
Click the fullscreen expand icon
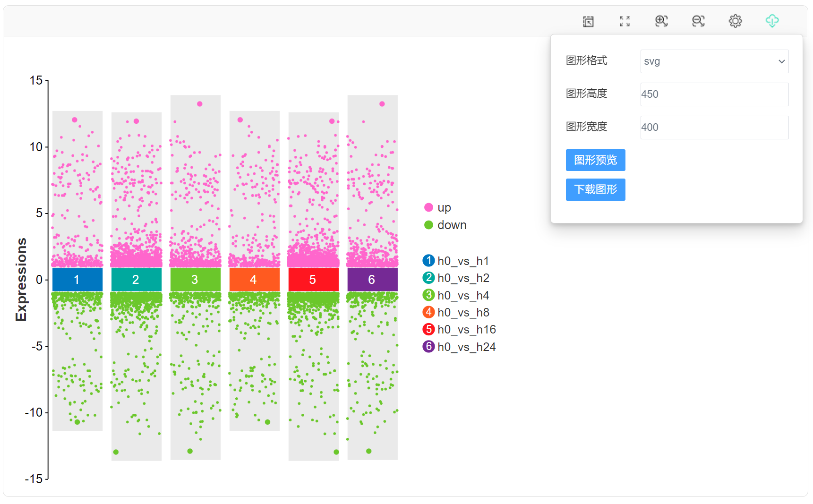(x=625, y=21)
